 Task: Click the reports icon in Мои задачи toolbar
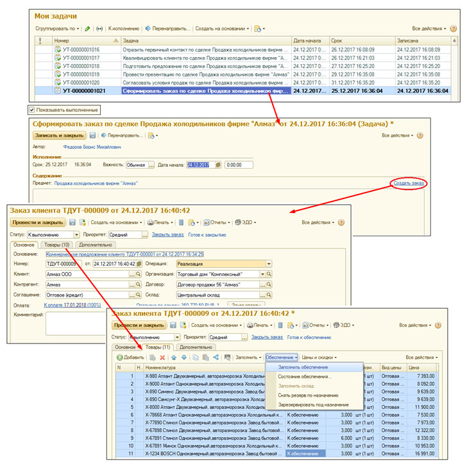tap(258, 29)
